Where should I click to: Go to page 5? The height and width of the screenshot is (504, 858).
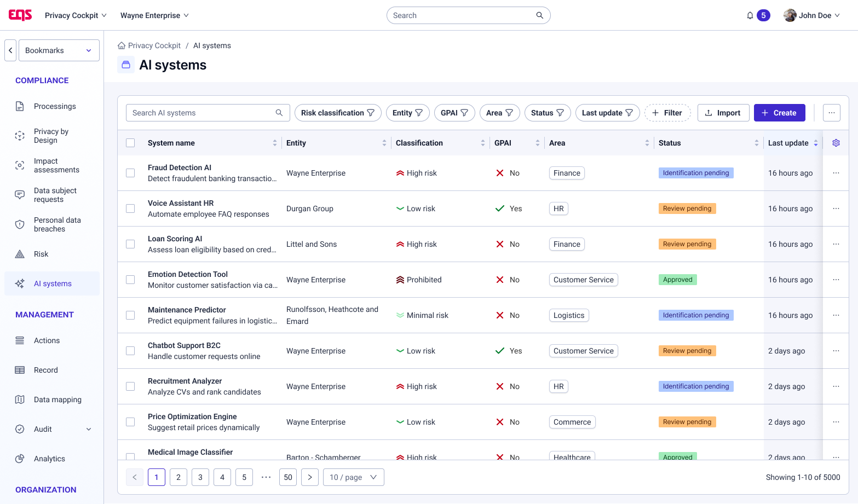click(244, 477)
